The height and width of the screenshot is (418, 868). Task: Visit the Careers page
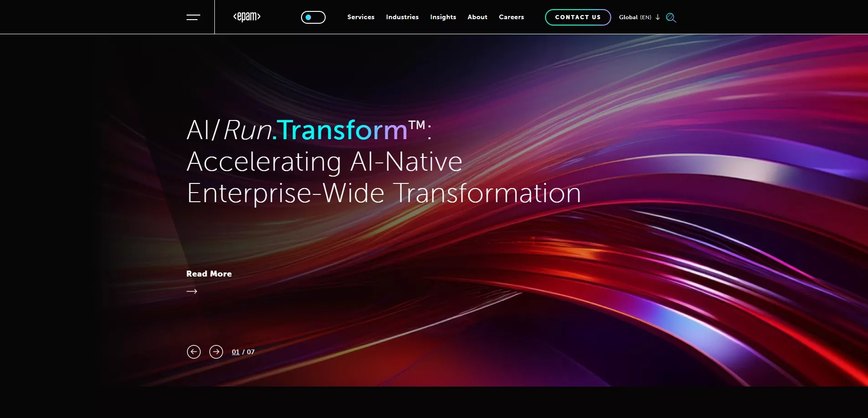point(511,17)
